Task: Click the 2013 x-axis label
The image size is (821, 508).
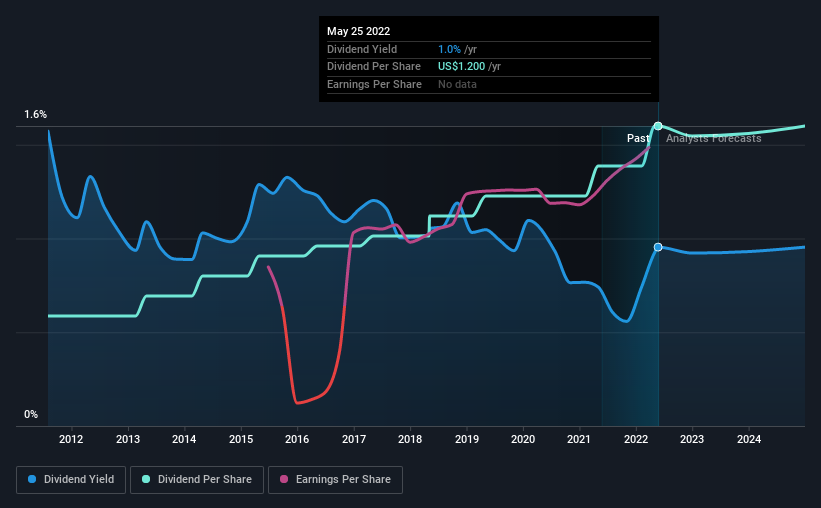Action: point(128,439)
